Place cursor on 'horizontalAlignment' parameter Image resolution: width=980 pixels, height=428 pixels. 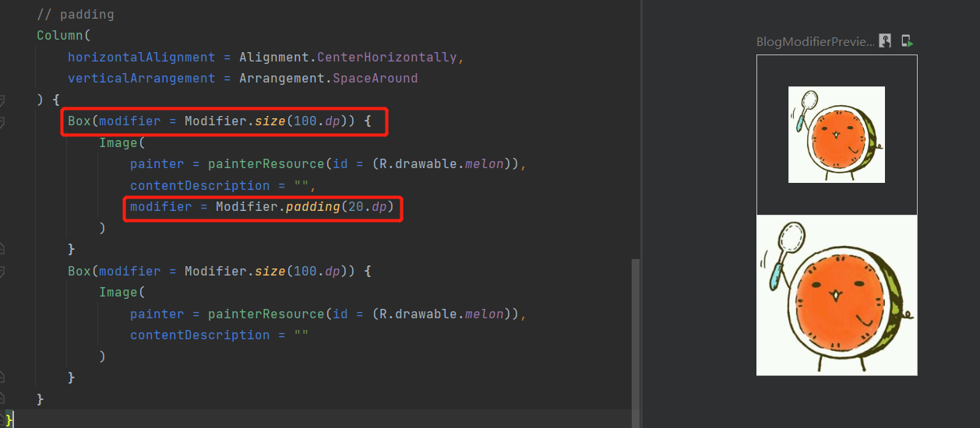(x=141, y=57)
